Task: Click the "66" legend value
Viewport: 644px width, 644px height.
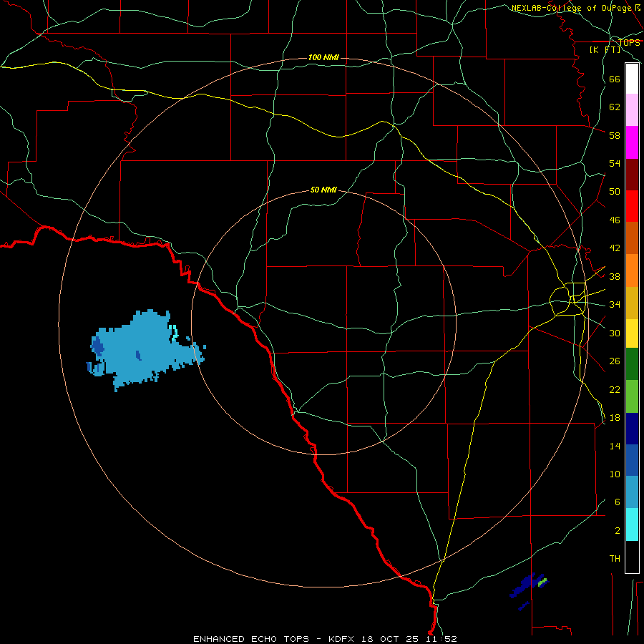Action: pyautogui.click(x=615, y=79)
